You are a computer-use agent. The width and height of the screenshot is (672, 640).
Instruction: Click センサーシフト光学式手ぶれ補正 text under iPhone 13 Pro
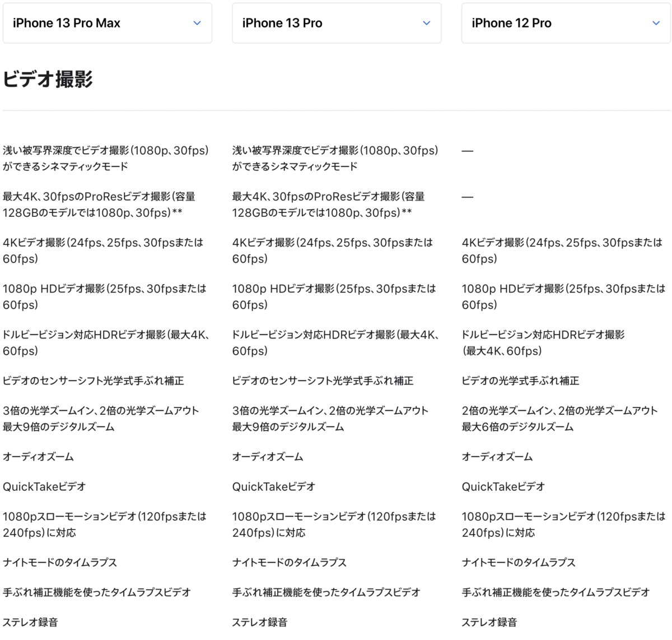(x=323, y=381)
